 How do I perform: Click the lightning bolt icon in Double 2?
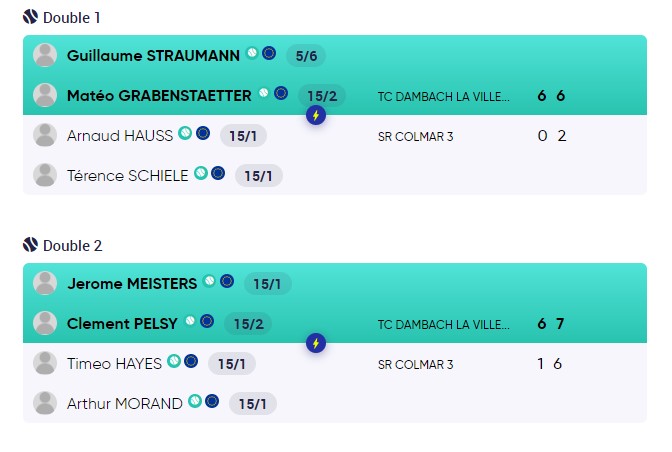point(316,343)
